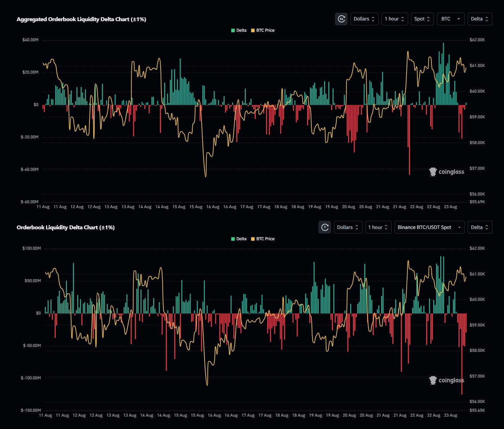Open the Spot market type dropdown
Screen dimensions: 504x429
(422, 19)
